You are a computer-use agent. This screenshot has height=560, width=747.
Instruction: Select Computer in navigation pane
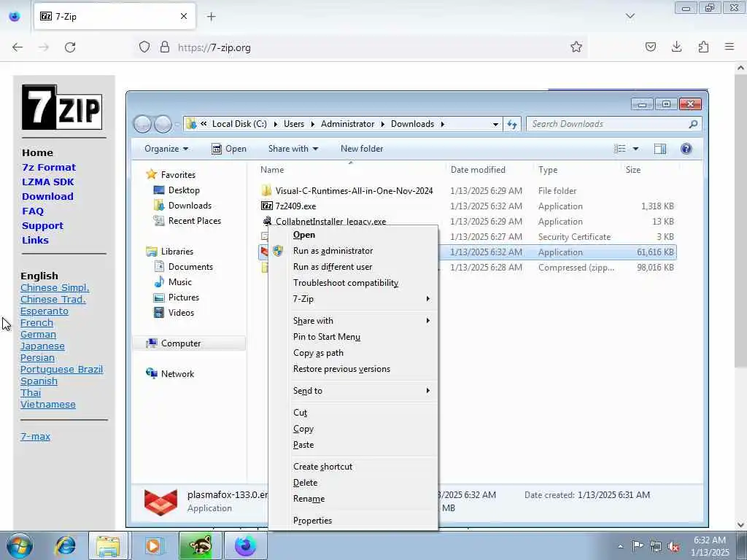coord(181,343)
